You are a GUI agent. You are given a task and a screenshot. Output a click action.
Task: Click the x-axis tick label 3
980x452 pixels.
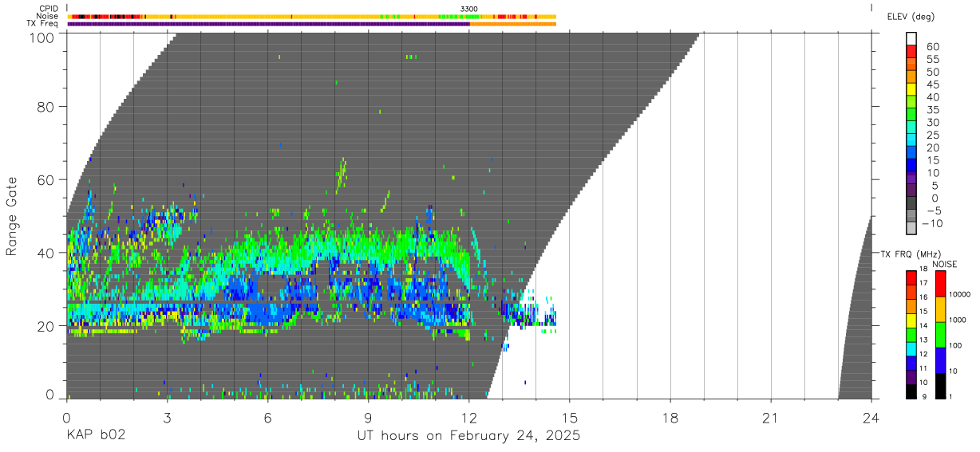[x=167, y=418]
